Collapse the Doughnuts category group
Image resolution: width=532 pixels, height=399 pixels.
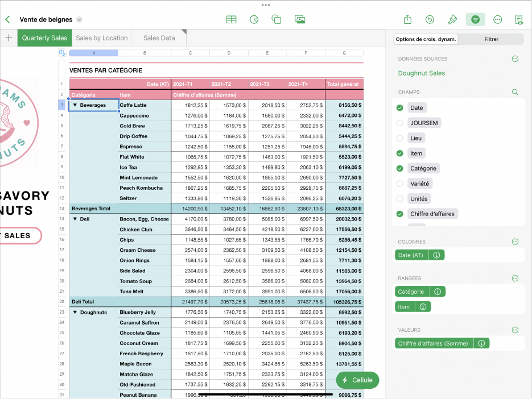pyautogui.click(x=75, y=312)
